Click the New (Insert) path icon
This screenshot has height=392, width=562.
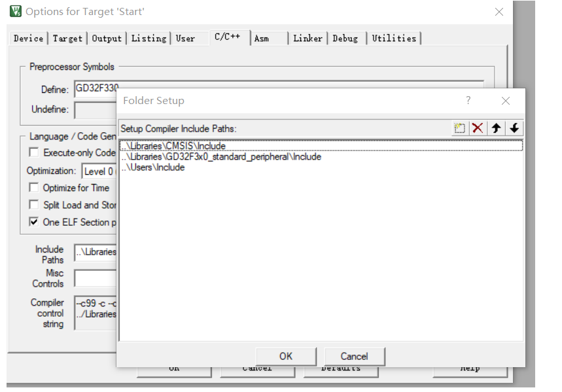(x=459, y=128)
